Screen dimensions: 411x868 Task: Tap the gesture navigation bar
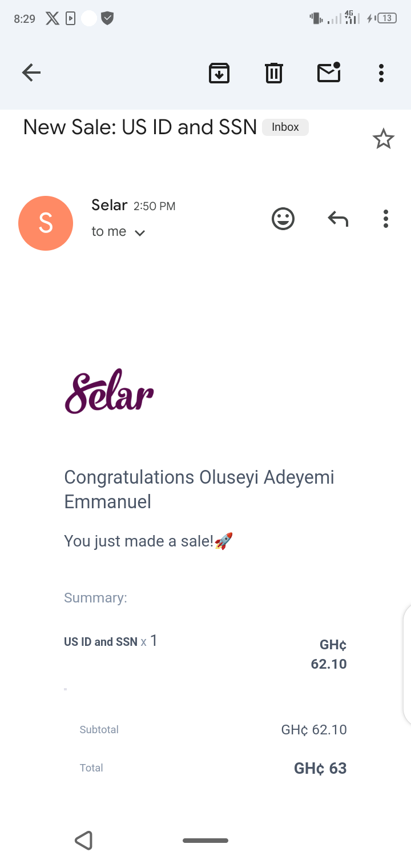pos(205,840)
